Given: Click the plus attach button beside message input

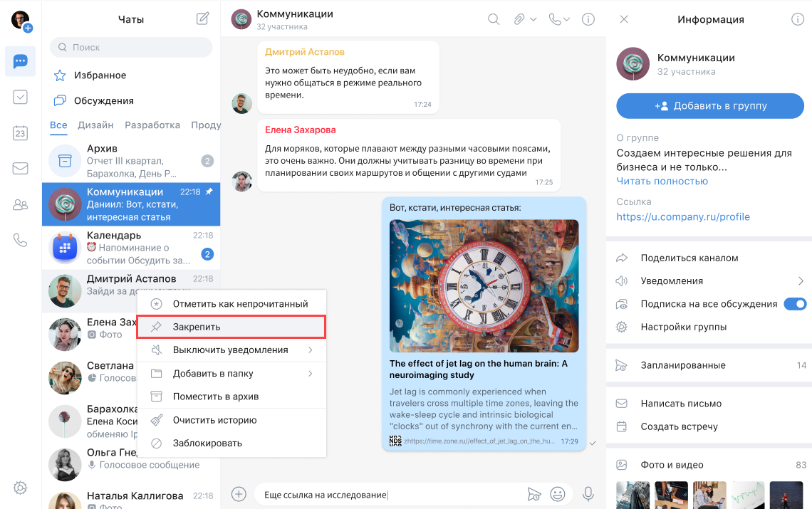Looking at the screenshot, I should (239, 494).
